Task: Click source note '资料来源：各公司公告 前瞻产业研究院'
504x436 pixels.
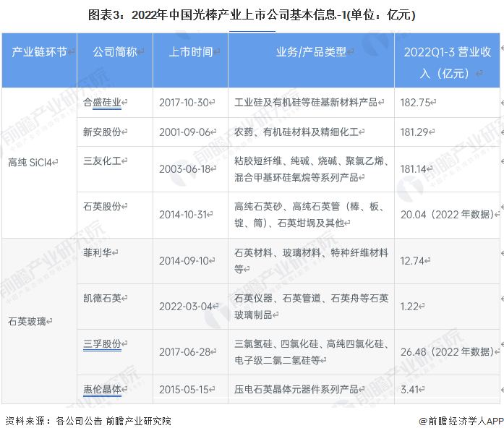Action: click(88, 421)
